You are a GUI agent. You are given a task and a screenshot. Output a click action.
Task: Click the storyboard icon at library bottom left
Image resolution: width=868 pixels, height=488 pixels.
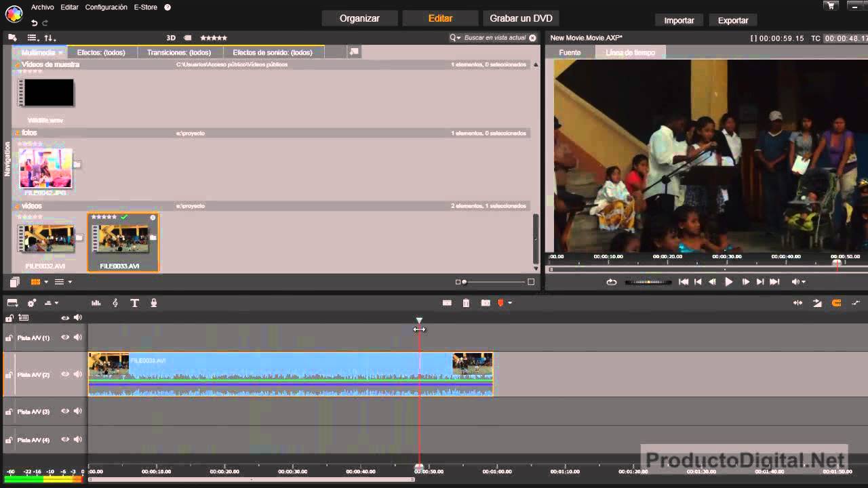[14, 282]
